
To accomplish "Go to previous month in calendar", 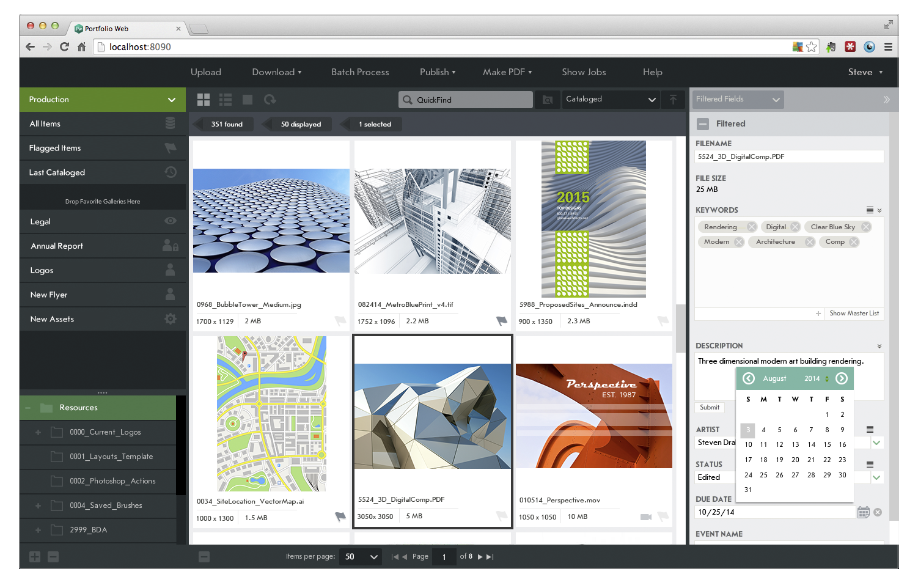I will coord(749,378).
